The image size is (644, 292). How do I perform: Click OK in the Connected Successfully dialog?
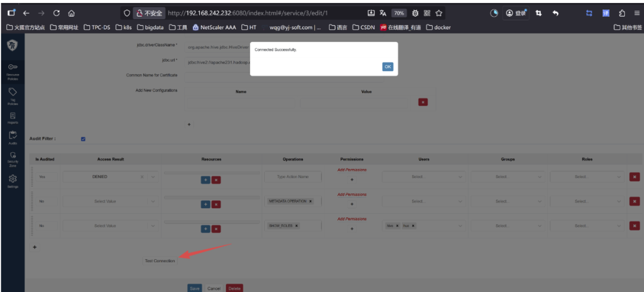pos(388,67)
